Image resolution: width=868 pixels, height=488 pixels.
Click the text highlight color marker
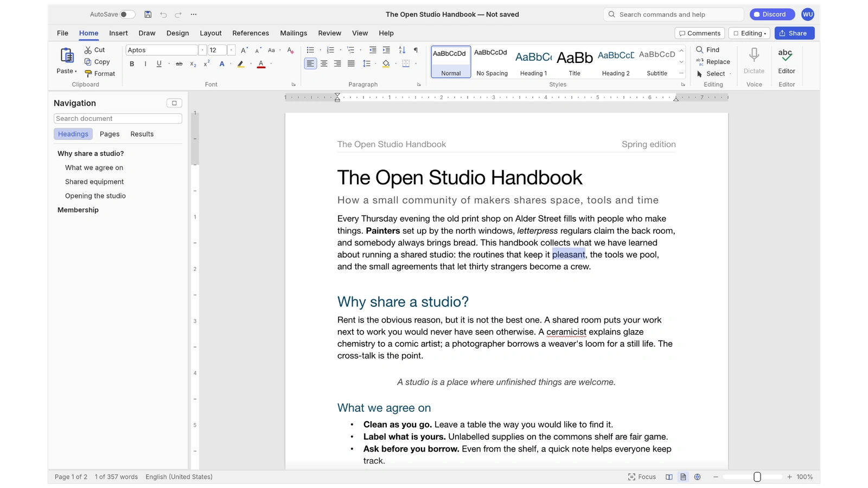pos(241,64)
